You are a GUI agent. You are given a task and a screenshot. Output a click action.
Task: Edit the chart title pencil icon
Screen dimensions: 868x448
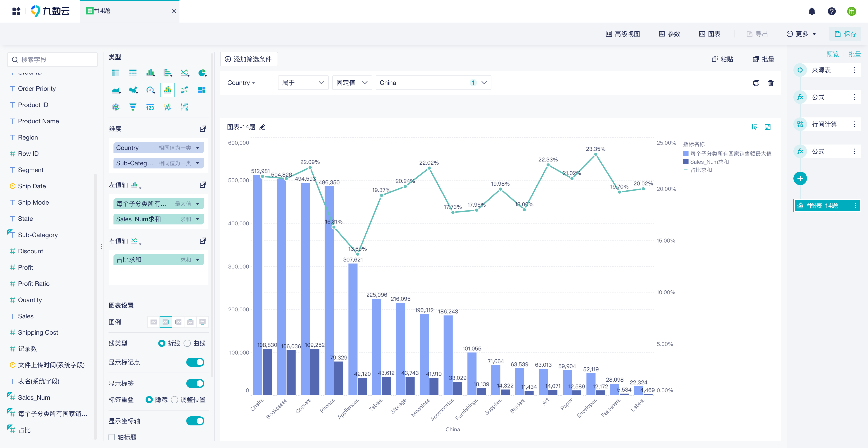point(262,127)
